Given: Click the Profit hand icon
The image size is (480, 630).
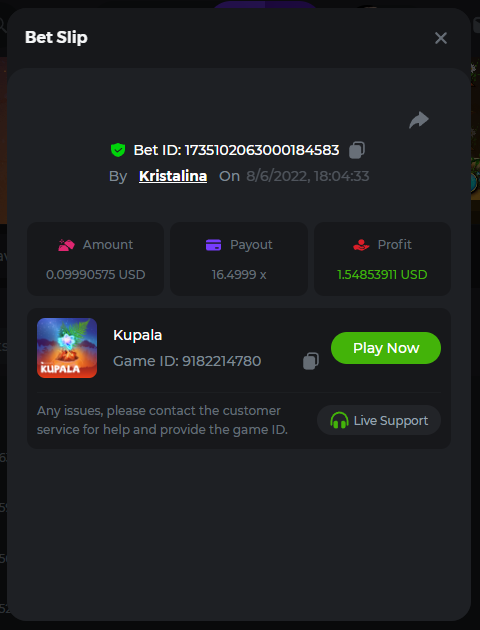Looking at the screenshot, I should click(361, 245).
